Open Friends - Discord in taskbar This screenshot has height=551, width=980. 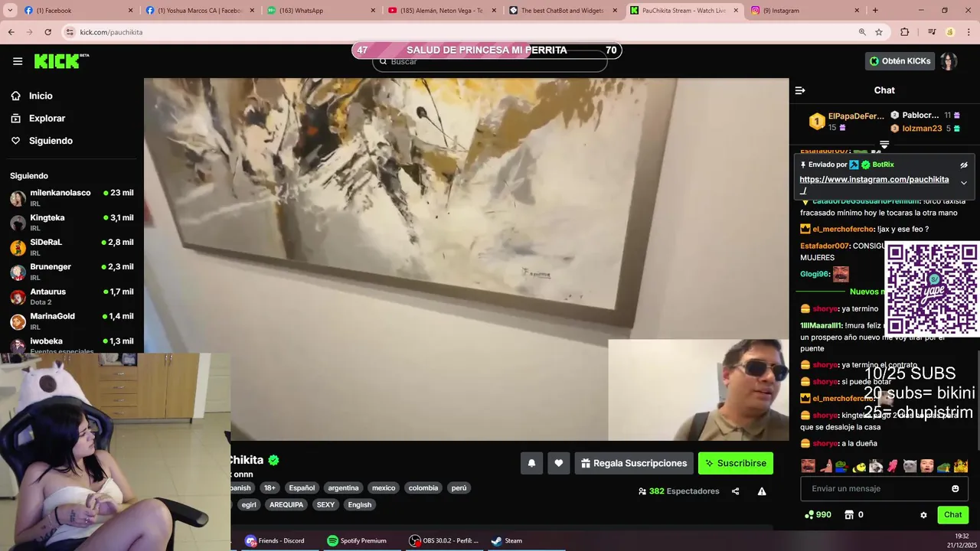(275, 540)
